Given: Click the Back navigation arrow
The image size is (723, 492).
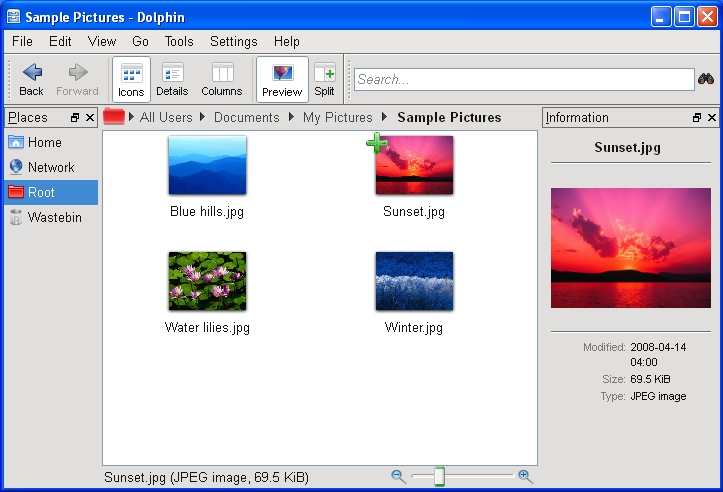Looking at the screenshot, I should [31, 73].
